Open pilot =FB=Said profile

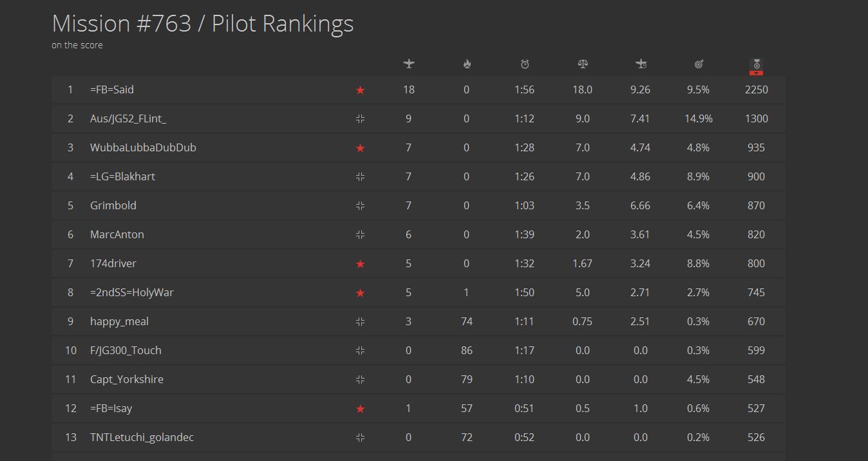click(x=112, y=89)
